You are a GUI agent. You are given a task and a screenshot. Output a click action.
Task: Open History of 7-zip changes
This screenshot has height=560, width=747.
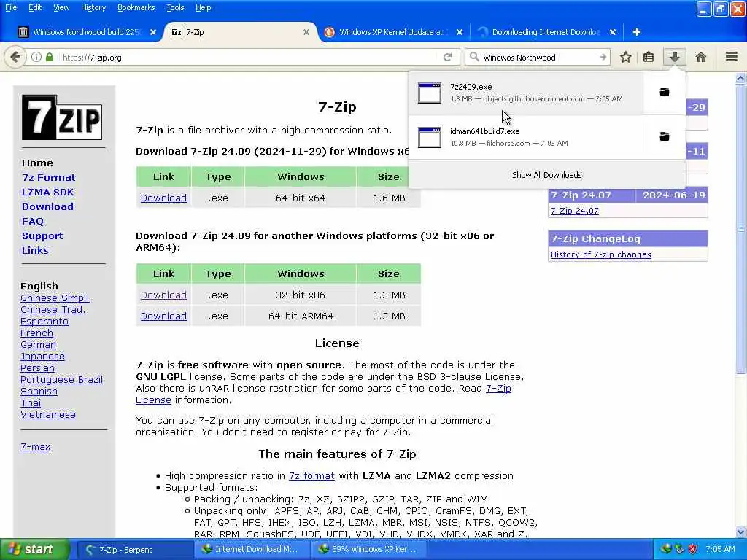coord(601,254)
